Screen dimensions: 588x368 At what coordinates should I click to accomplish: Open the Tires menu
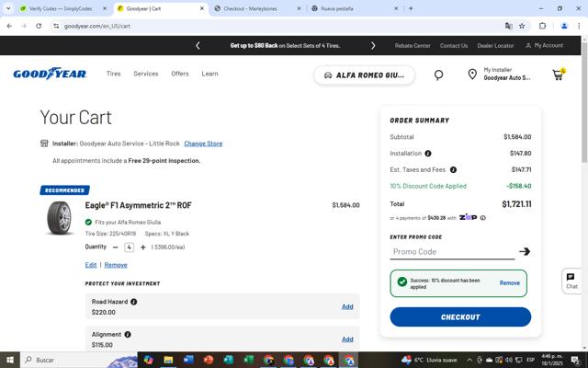click(x=113, y=74)
